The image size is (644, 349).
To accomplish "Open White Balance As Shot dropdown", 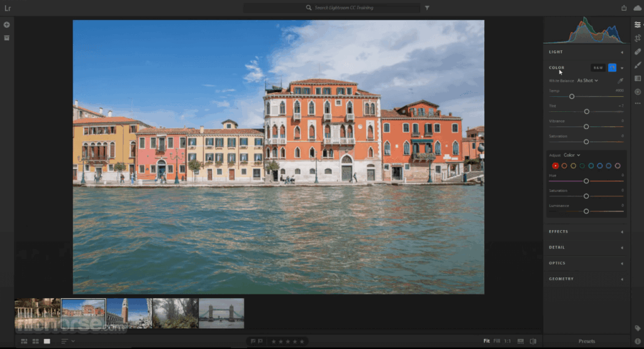I will [x=587, y=80].
